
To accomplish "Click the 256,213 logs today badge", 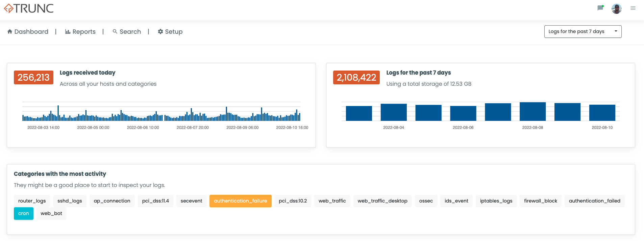I will 33,78.
